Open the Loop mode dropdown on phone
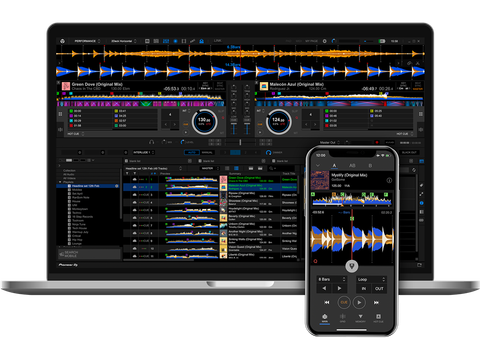The image size is (480, 360). pos(371,279)
